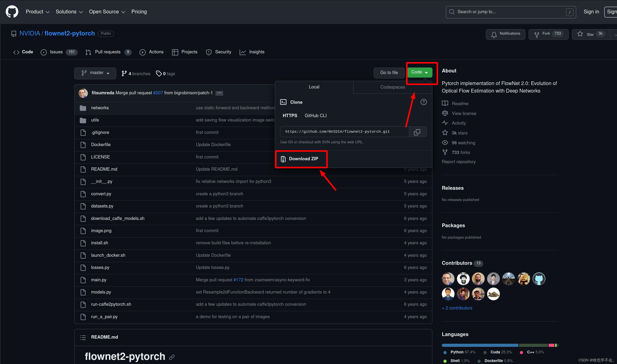Open the download_caffe_models.sh file
This screenshot has height=364, width=617.
click(x=118, y=219)
